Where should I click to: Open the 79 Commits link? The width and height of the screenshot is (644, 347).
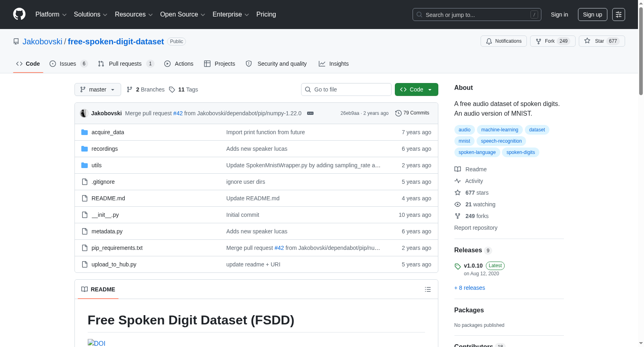(413, 113)
